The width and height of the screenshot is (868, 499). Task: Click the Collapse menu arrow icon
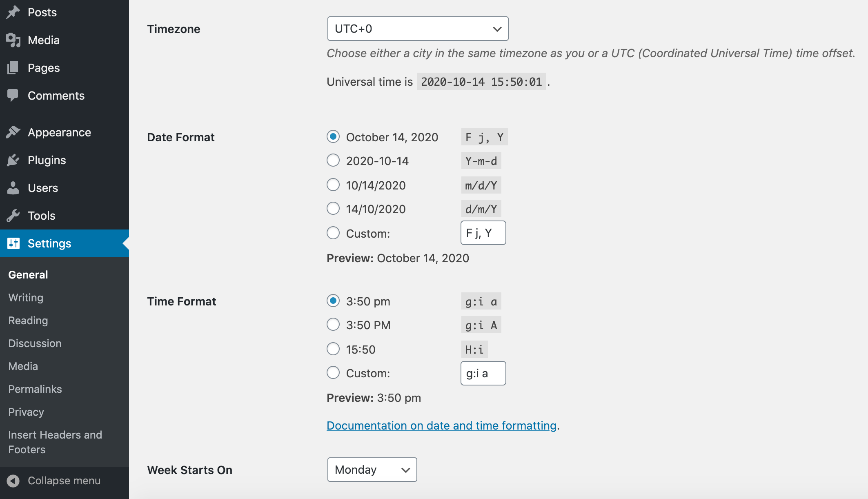(x=13, y=480)
